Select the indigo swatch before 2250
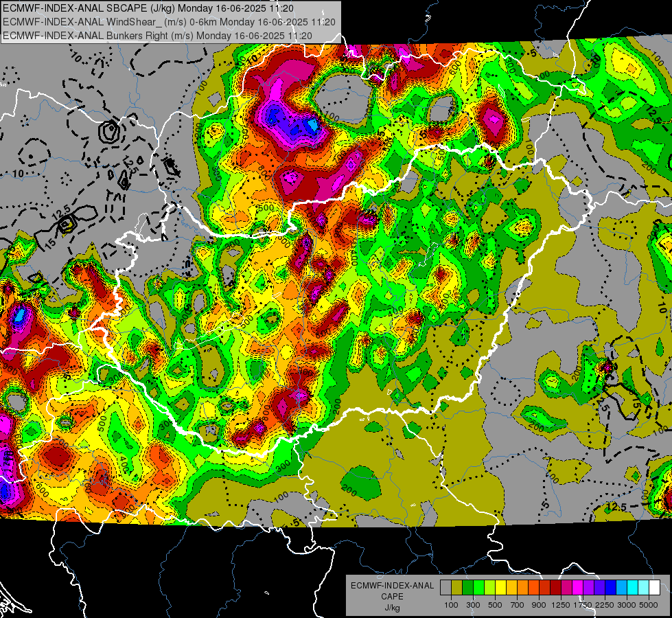Image resolution: width=672 pixels, height=618 pixels. 599,588
